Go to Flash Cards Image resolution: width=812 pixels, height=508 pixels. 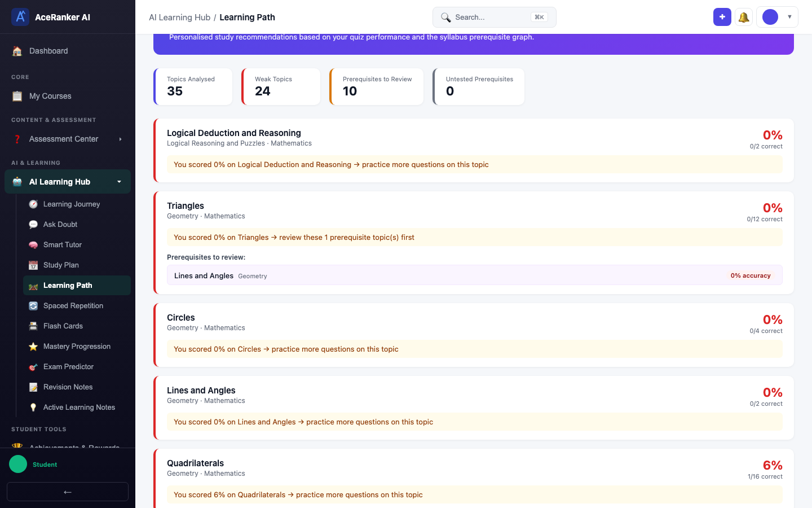pos(77,326)
